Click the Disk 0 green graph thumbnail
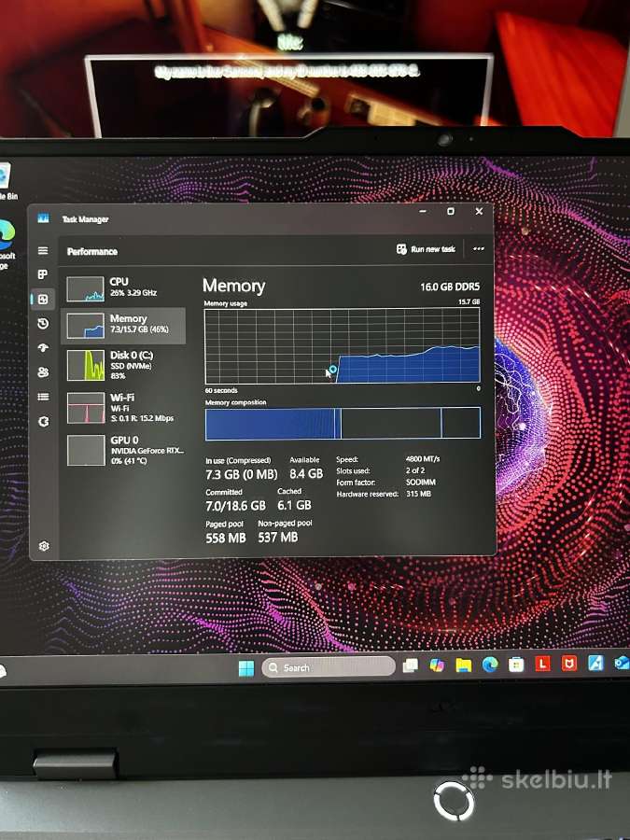 [x=86, y=365]
